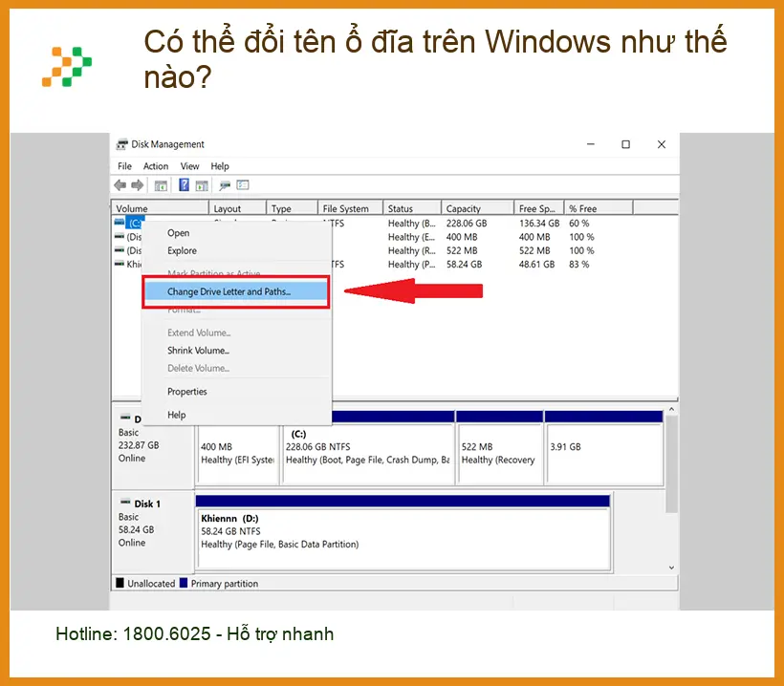Click the Delete Volume context menu entry
784x686 pixels.
(x=236, y=368)
